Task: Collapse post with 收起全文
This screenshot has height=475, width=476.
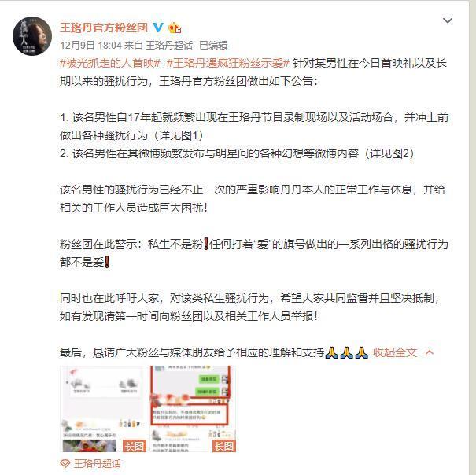Action: click(x=395, y=352)
